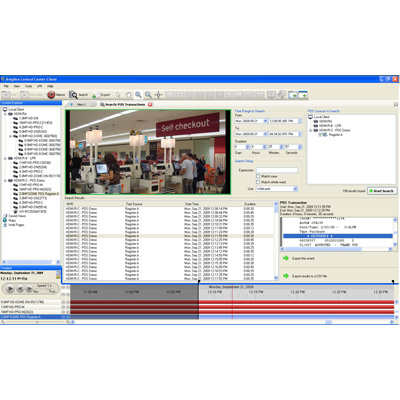The image size is (400, 400).
Task: Select the zoom-out magnifier tool
Action: 148,95
